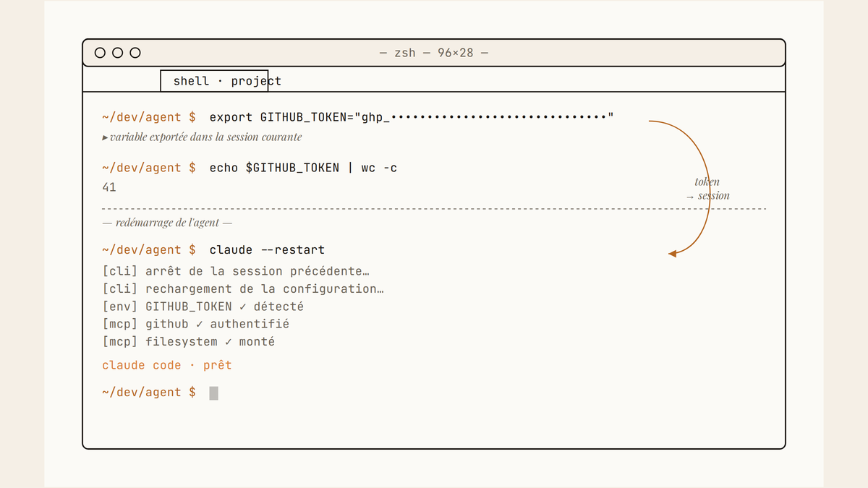868x488 pixels.
Task: Click the output value "41"
Action: point(109,187)
